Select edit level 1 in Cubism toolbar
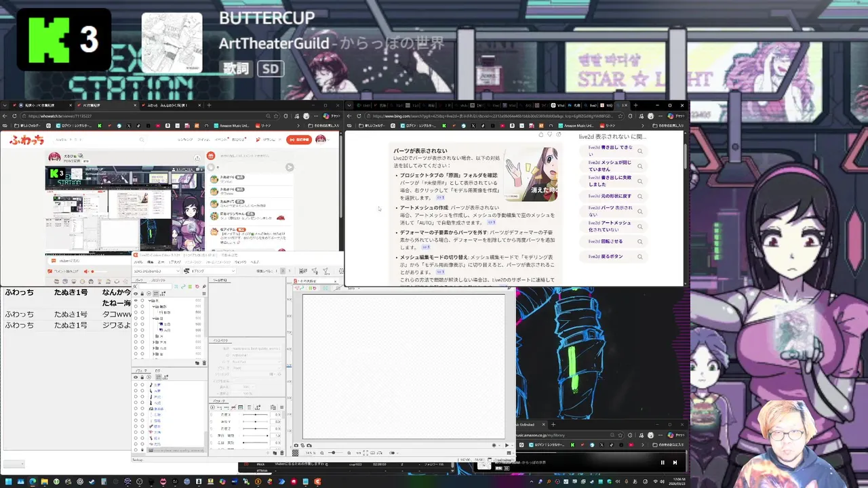The image size is (868, 488). [x=276, y=271]
